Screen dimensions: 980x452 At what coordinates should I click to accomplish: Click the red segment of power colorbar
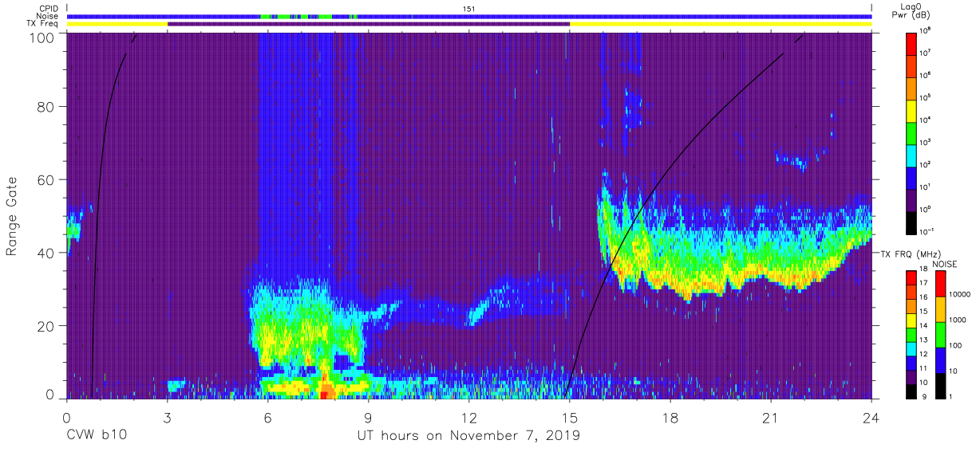tap(911, 42)
